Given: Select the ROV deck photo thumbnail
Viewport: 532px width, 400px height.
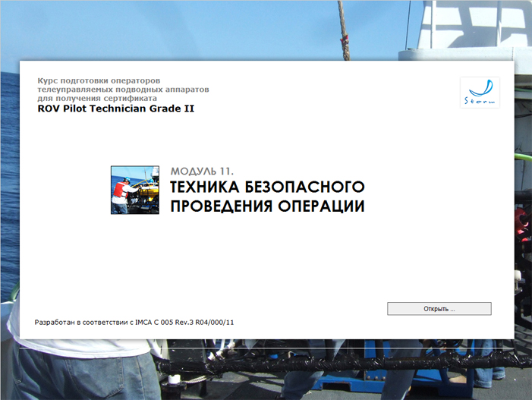Looking at the screenshot, I should [135, 190].
